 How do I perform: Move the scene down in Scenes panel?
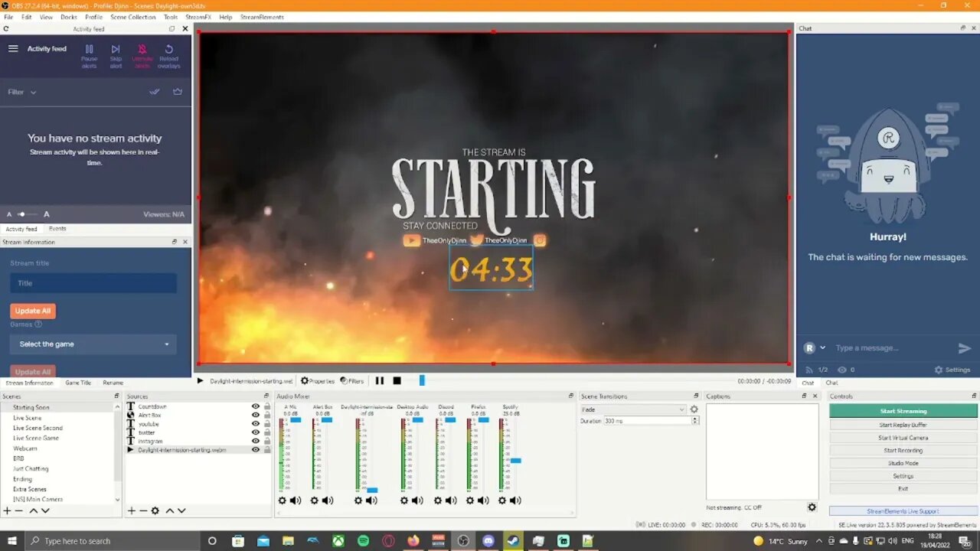click(x=45, y=510)
